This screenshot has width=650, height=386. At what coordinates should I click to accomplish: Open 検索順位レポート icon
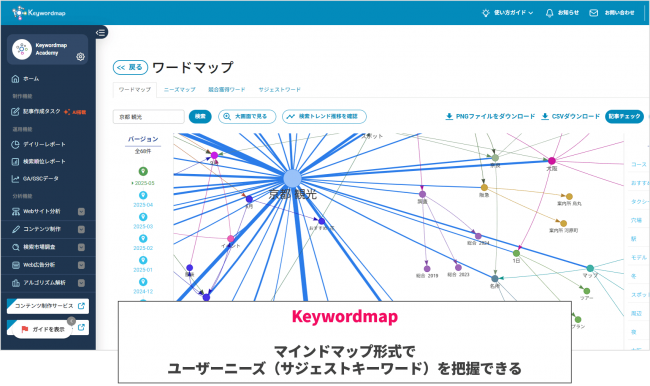pyautogui.click(x=15, y=161)
